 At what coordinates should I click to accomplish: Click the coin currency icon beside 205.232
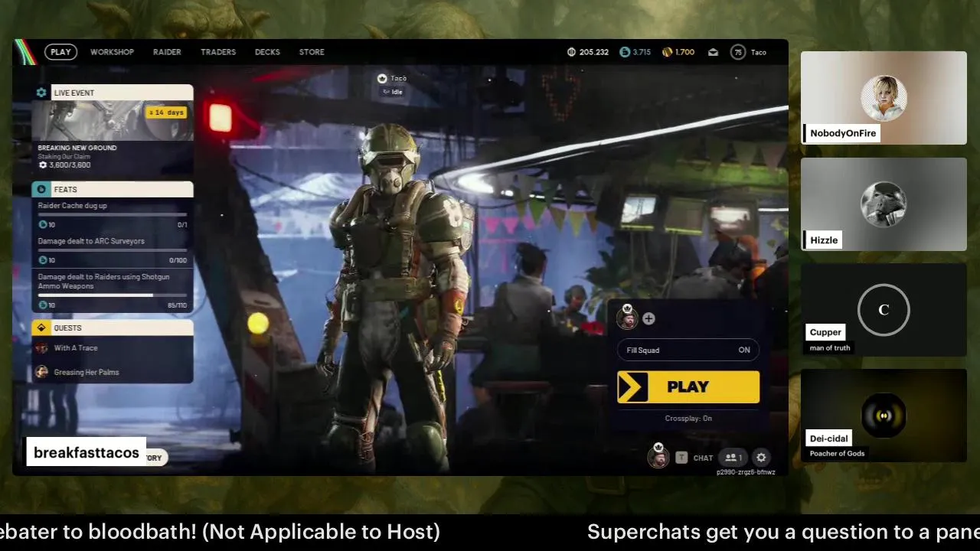click(x=571, y=52)
